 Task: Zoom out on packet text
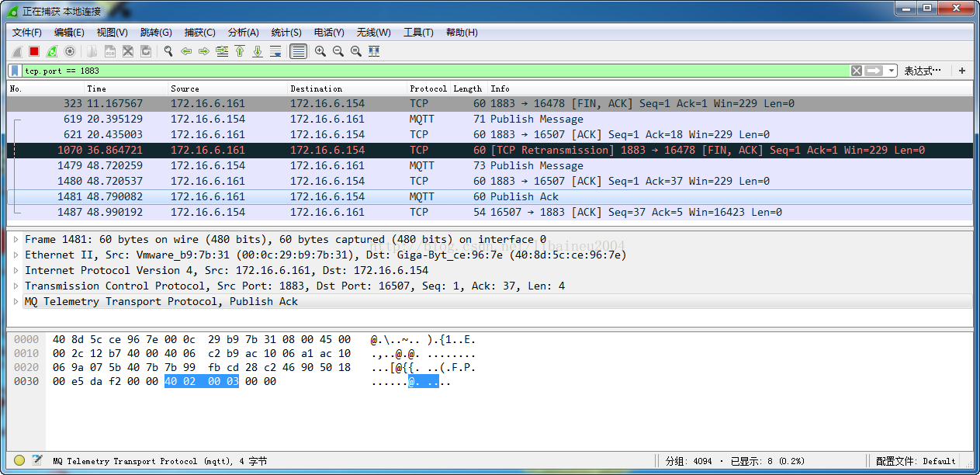(x=338, y=51)
